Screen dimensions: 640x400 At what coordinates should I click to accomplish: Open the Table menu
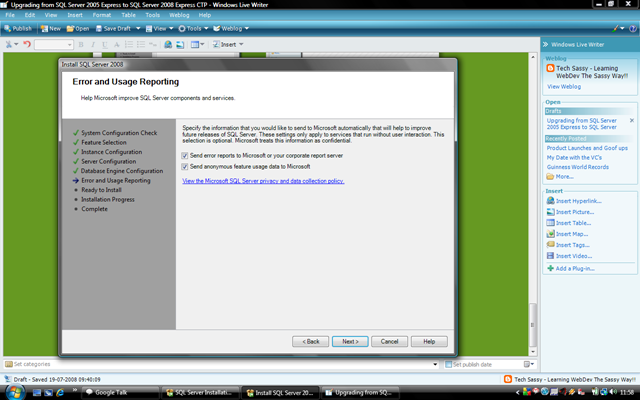coord(128,15)
